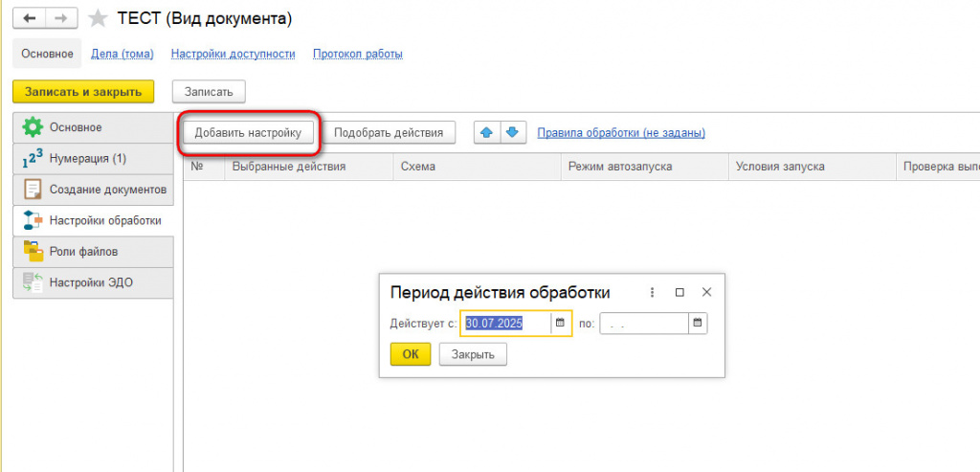
Task: Click the flowchart icon of Настройки обработки
Action: (33, 221)
